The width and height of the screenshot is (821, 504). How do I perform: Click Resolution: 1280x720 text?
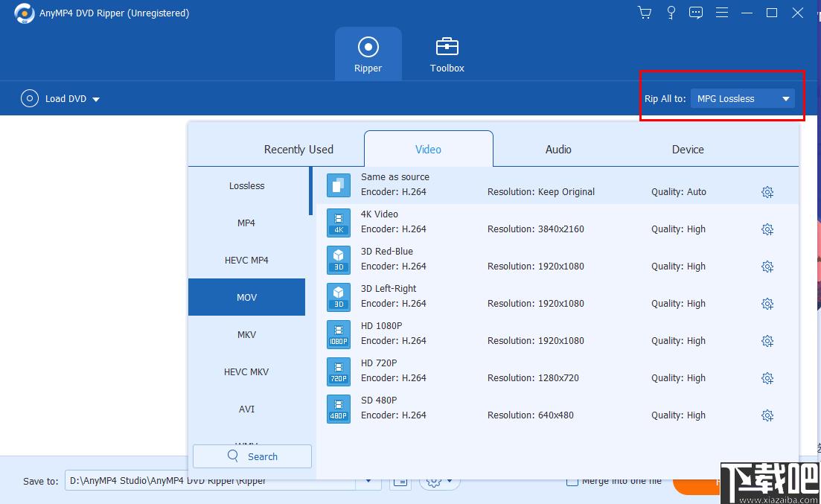coord(533,377)
